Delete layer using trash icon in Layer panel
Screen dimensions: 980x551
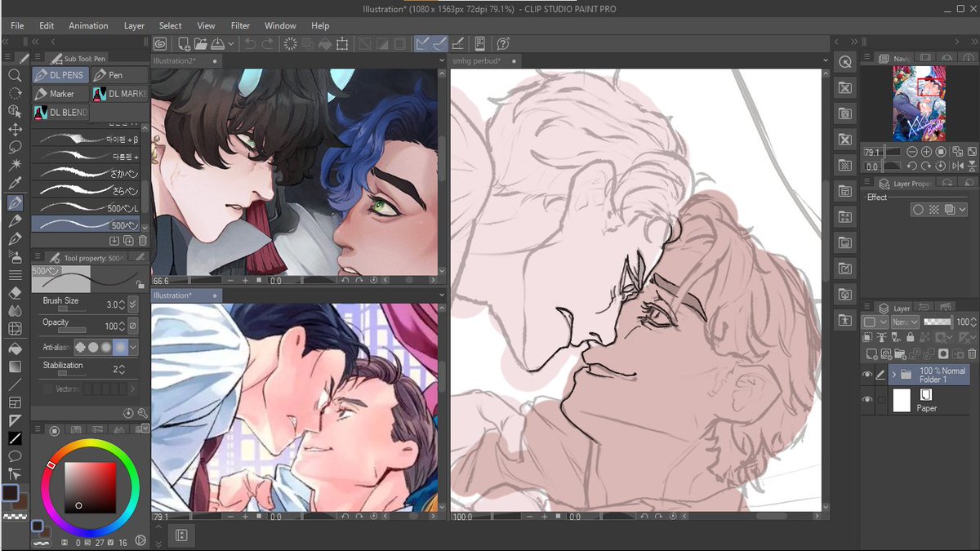971,354
